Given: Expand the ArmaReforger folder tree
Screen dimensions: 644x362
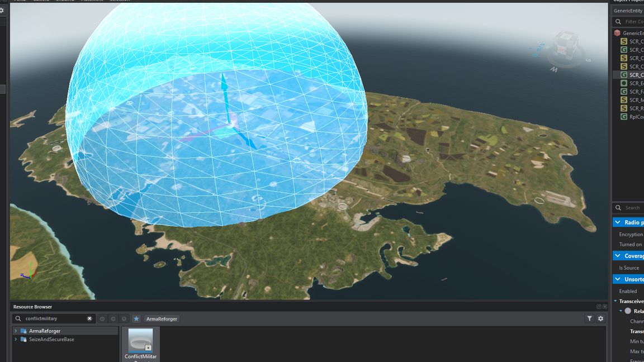Looking at the screenshot, I should 16,331.
